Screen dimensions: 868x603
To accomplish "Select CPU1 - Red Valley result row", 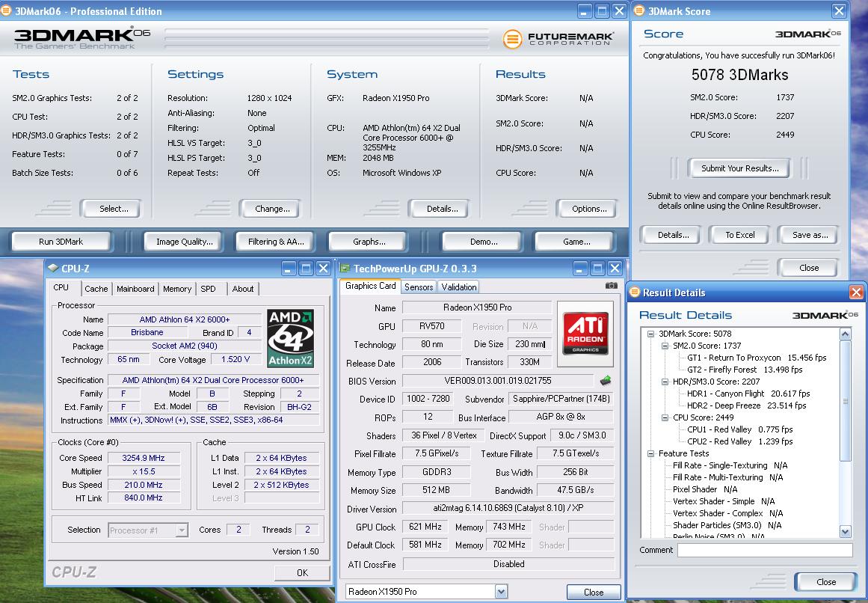I will (739, 429).
